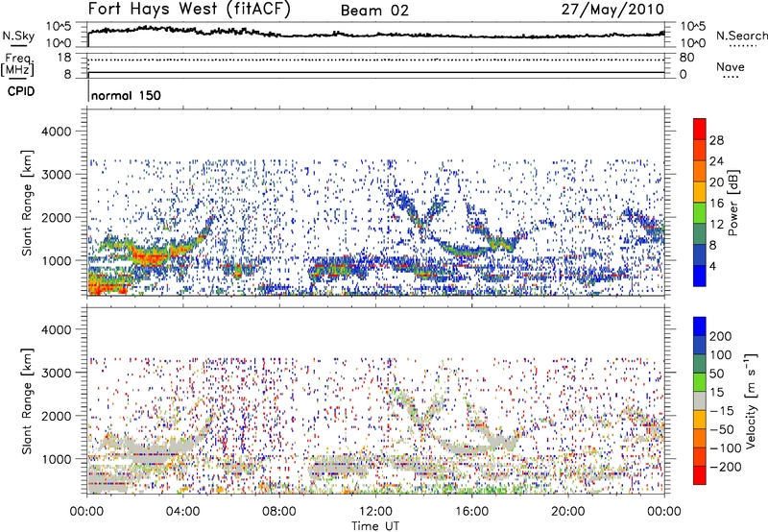Click the 'Slant Range [km]' label of the velocity panel
This screenshot has height=532, width=768.
click(x=27, y=400)
